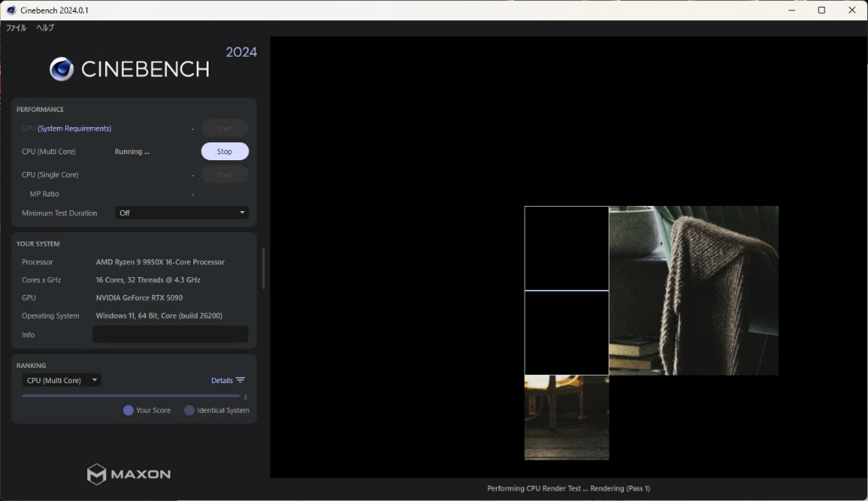
Task: Click the Cinebench title bar app icon
Action: click(11, 10)
